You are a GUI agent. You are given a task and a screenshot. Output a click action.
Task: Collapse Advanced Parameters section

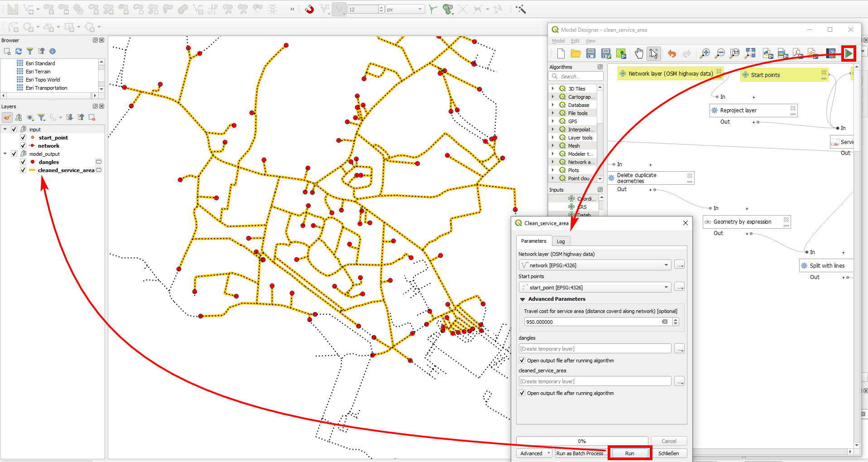(x=523, y=299)
